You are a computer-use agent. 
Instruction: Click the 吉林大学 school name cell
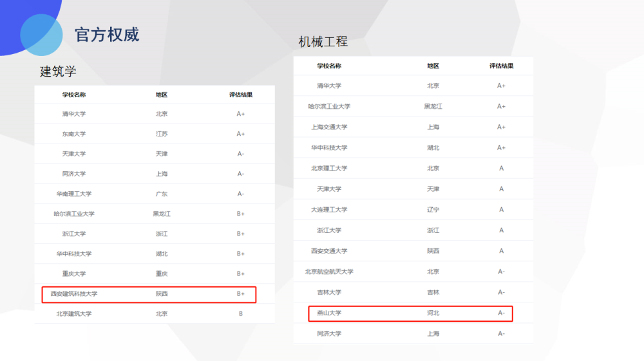pos(329,292)
